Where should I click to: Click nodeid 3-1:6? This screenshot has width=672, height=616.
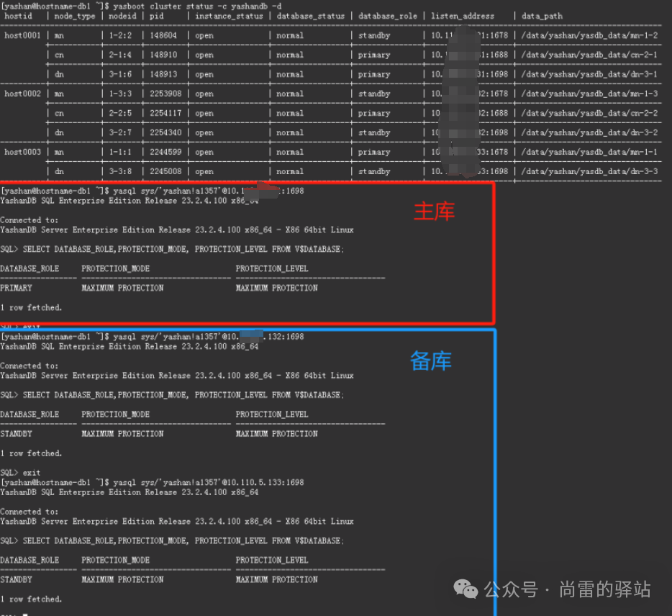(x=120, y=75)
